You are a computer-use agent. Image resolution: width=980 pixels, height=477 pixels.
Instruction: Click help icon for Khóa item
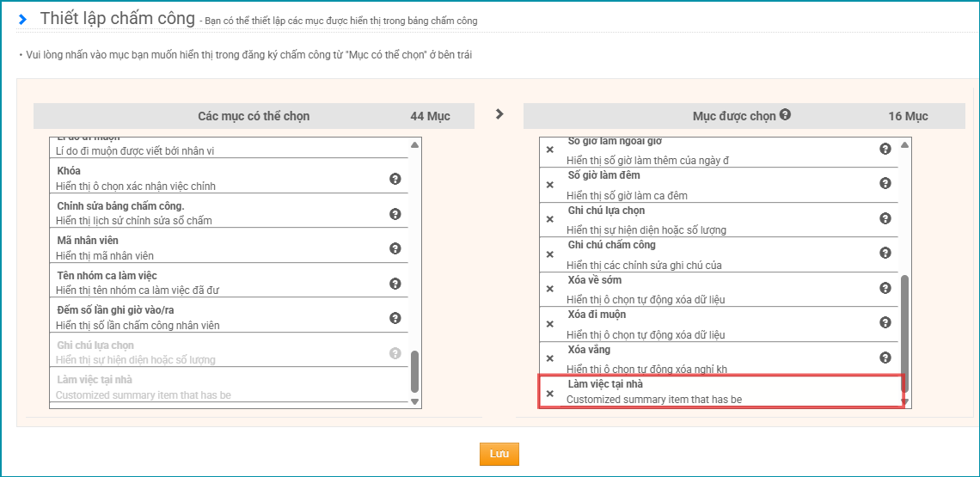(395, 179)
